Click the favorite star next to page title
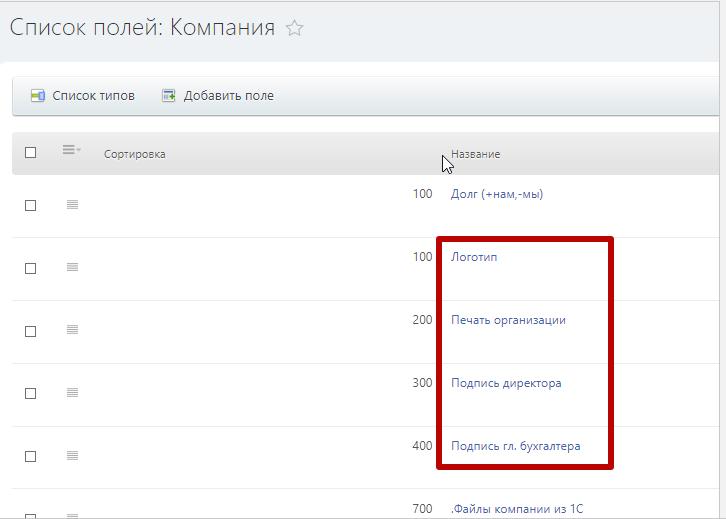This screenshot has width=726, height=519. pos(294,29)
